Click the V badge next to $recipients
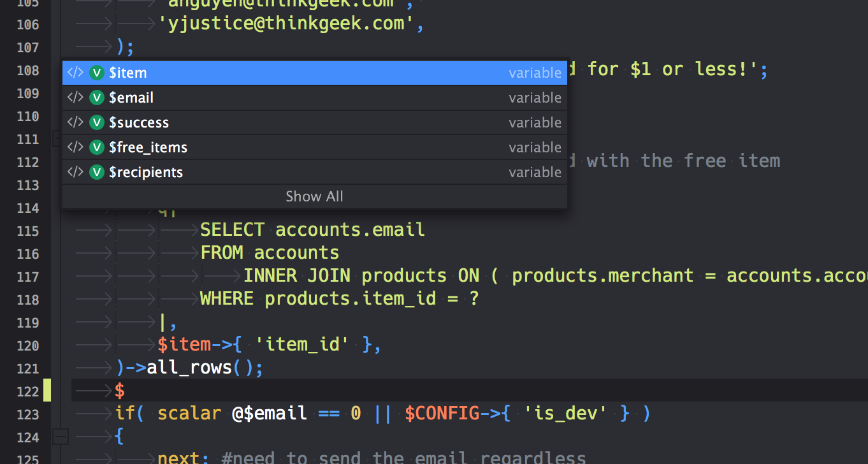The image size is (868, 464). [96, 171]
